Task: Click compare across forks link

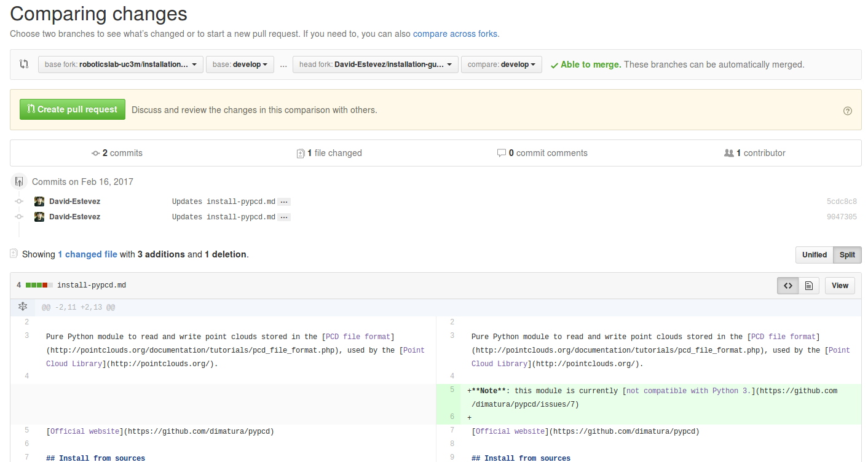Action: [x=456, y=34]
